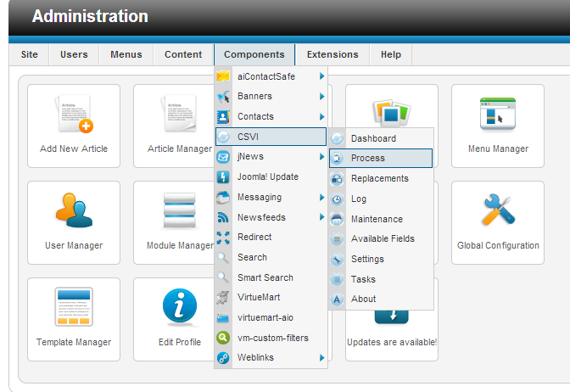The image size is (570, 392).
Task: Expand the Newsfeeds submenu arrow
Action: coord(321,217)
